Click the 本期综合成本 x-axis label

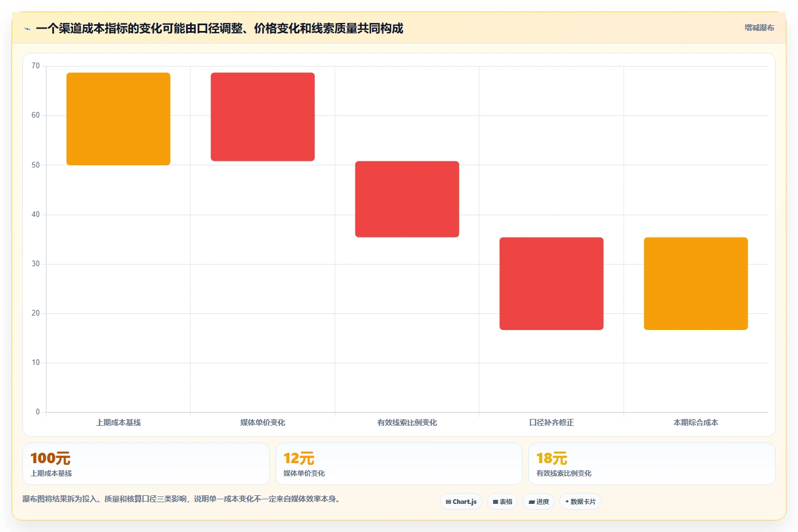tap(696, 422)
